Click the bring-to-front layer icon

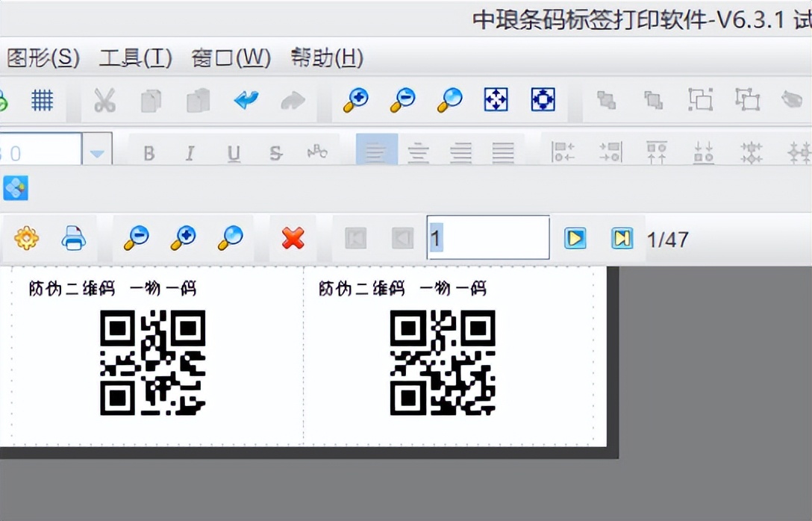pos(606,100)
